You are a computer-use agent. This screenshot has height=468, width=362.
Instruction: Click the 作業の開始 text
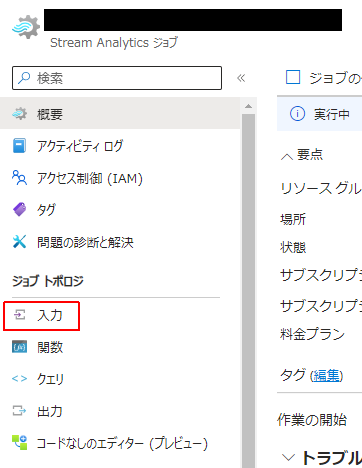(312, 420)
